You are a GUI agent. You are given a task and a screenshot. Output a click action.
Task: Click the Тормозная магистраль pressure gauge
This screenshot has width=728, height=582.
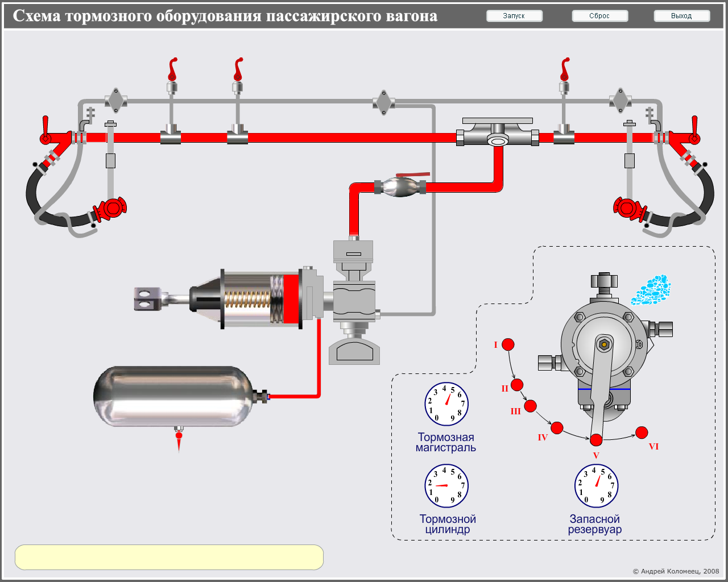pyautogui.click(x=446, y=404)
